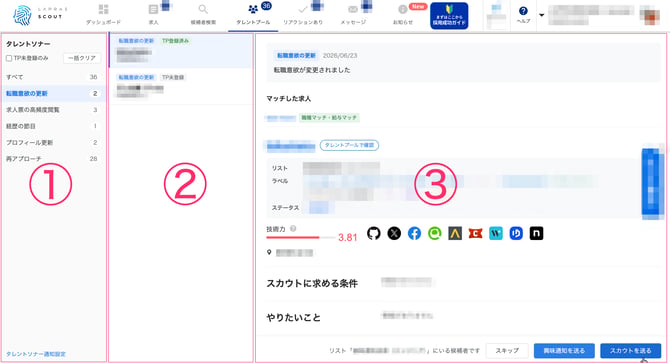This screenshot has height=363, width=670.
Task: Open the black note icon
Action: click(536, 233)
